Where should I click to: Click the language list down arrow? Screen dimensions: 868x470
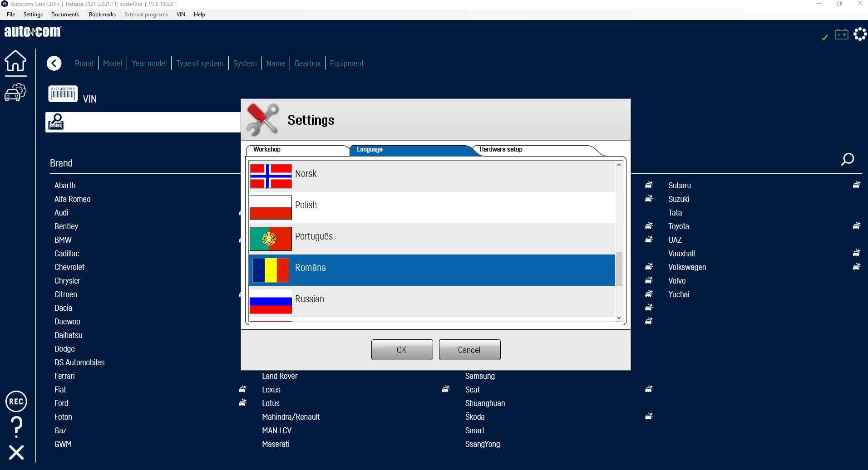tap(619, 318)
